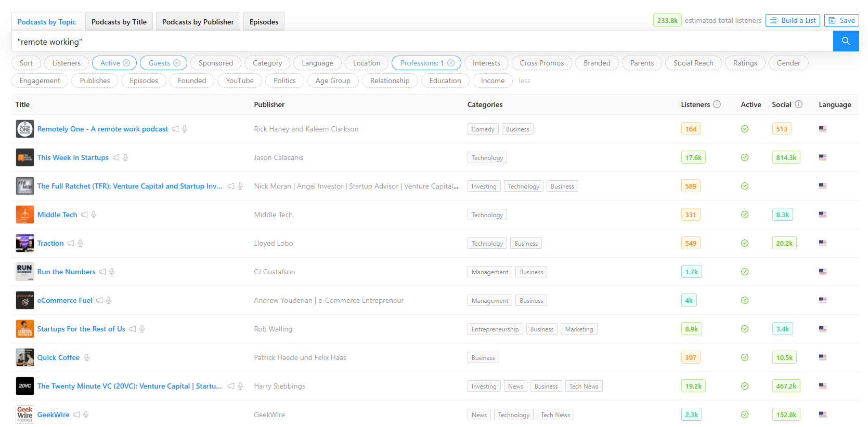Remove the Professions filter with its X
The width and height of the screenshot is (868, 427).
coord(451,63)
